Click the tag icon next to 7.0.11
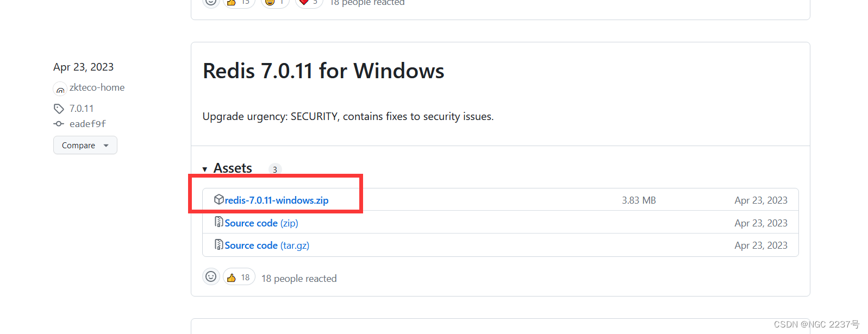868x334 pixels. 59,109
